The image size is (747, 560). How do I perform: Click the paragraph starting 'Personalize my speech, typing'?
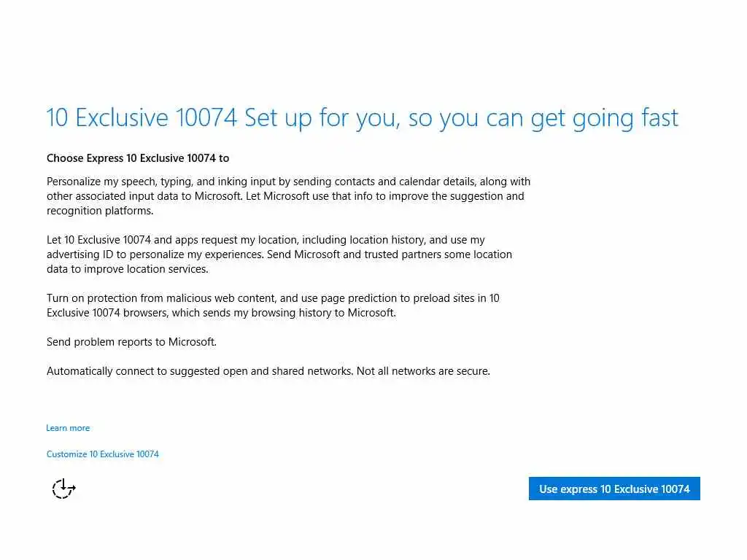coord(288,196)
